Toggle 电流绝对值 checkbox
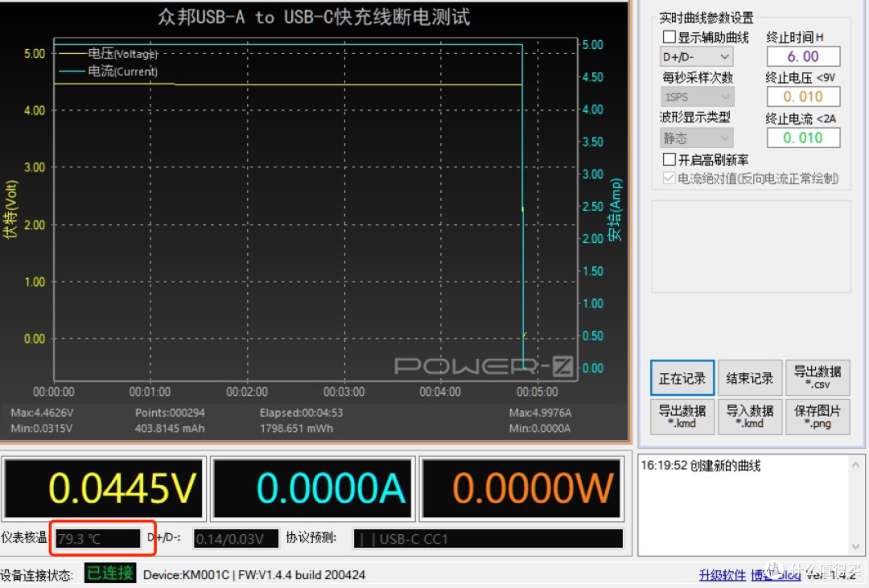The width and height of the screenshot is (869, 588). [669, 179]
